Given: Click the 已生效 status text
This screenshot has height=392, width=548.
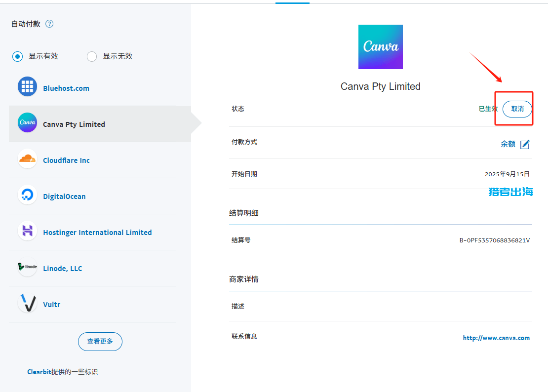Looking at the screenshot, I should (488, 109).
